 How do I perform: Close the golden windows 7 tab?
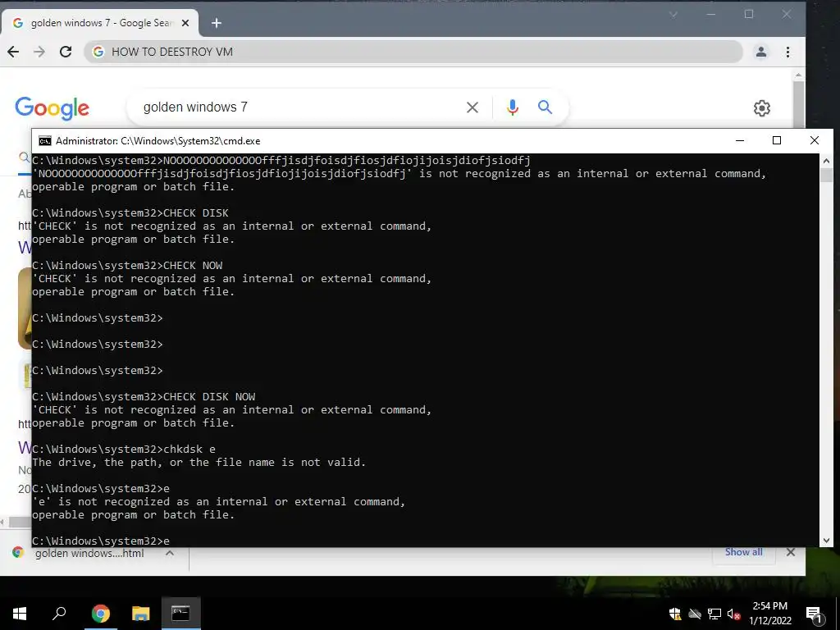185,23
